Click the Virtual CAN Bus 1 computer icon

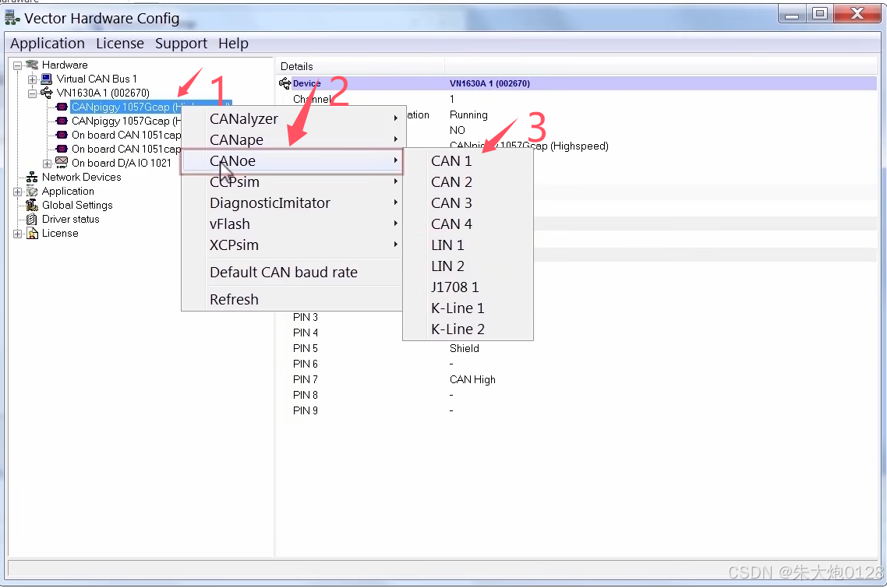click(47, 79)
